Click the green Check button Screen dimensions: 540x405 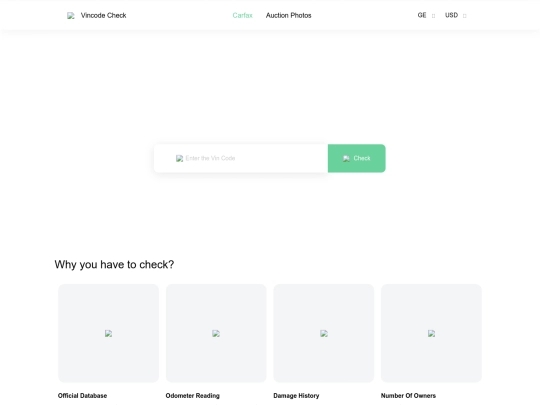point(356,158)
